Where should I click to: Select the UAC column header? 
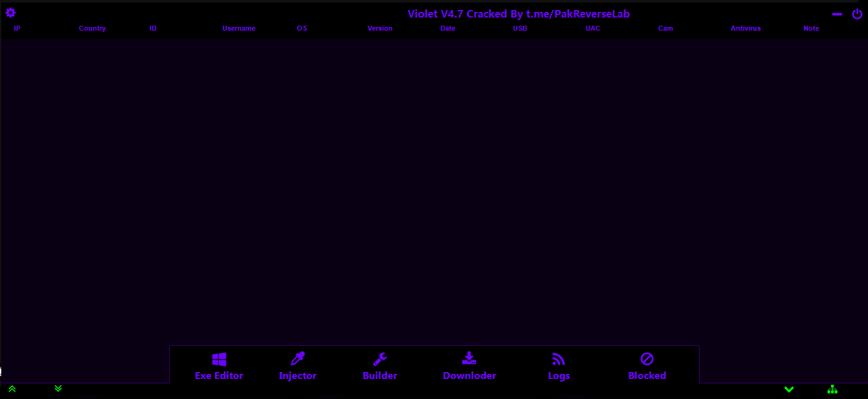pos(593,28)
